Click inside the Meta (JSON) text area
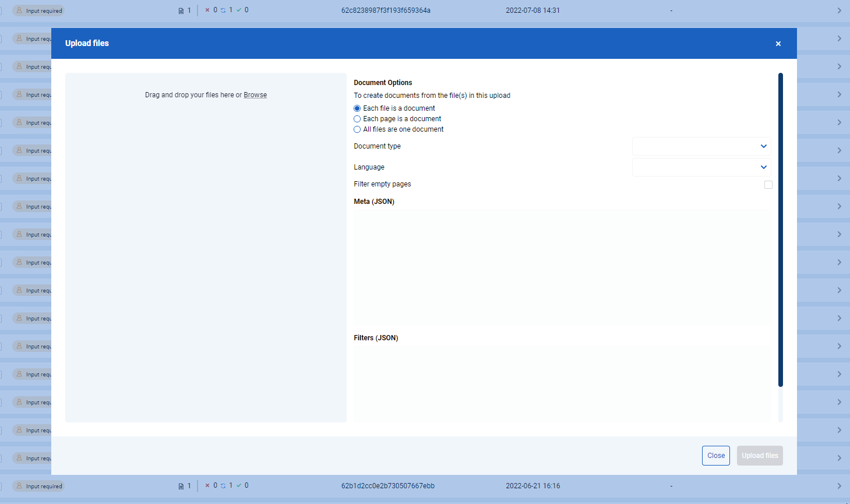Viewport: 850px width, 504px height. [562, 268]
